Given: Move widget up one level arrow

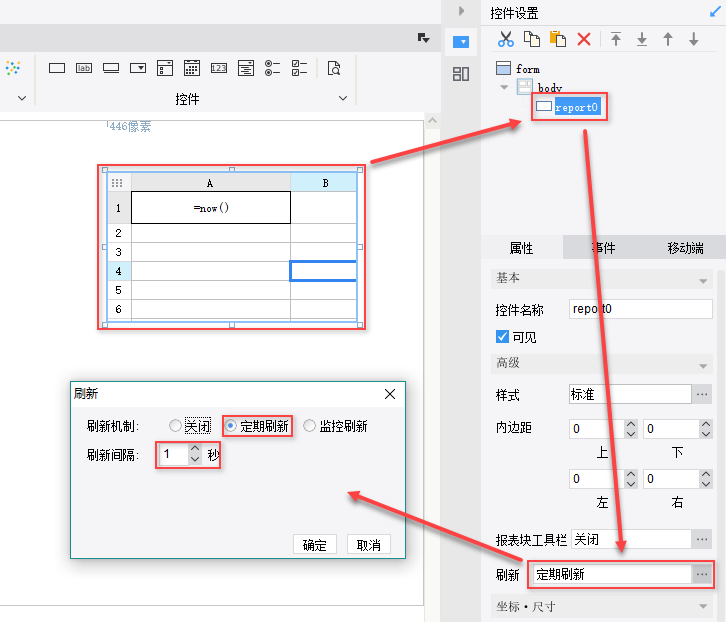Looking at the screenshot, I should click(668, 39).
